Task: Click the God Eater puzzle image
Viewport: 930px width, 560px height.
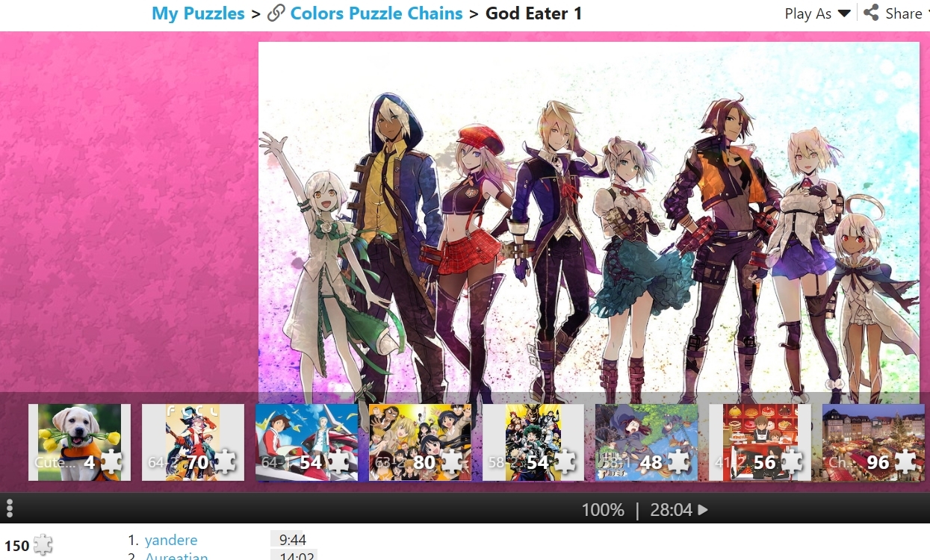Action: (x=589, y=217)
